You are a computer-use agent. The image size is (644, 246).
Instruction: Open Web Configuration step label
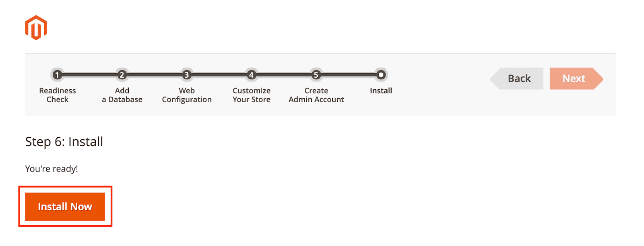pyautogui.click(x=187, y=95)
